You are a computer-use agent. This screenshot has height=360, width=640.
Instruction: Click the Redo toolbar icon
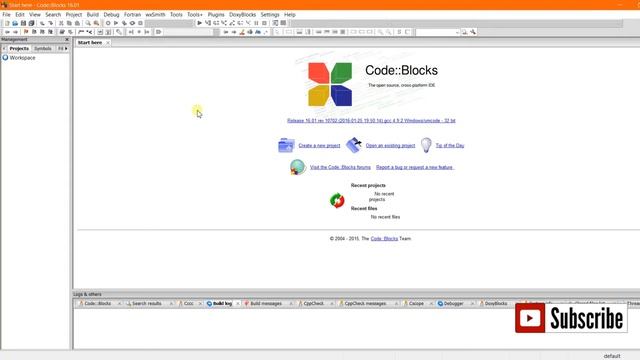point(51,23)
